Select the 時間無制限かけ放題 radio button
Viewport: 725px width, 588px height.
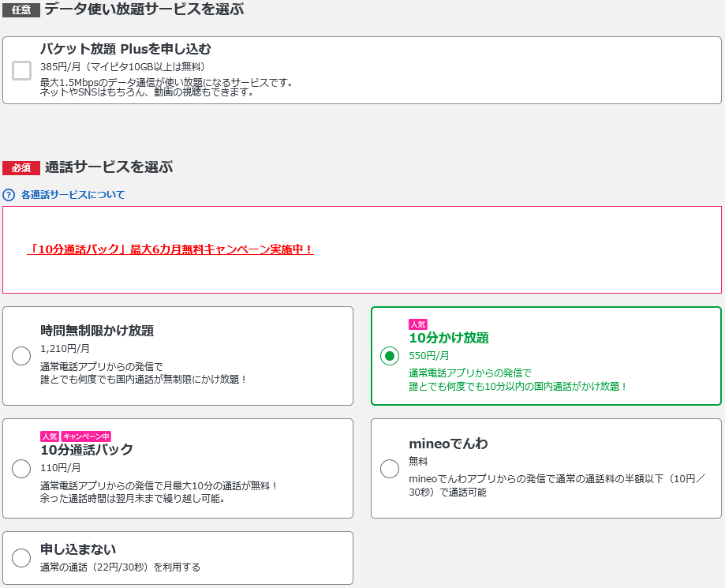pyautogui.click(x=21, y=355)
